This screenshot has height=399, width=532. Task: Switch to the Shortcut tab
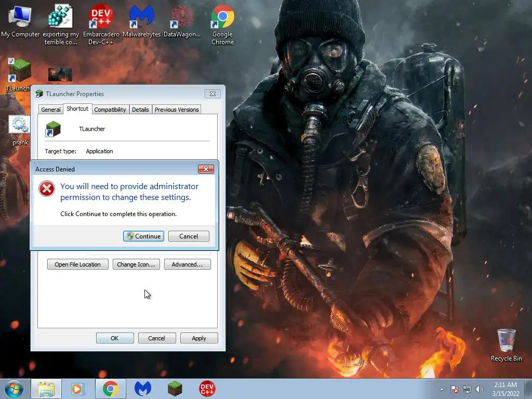77,109
